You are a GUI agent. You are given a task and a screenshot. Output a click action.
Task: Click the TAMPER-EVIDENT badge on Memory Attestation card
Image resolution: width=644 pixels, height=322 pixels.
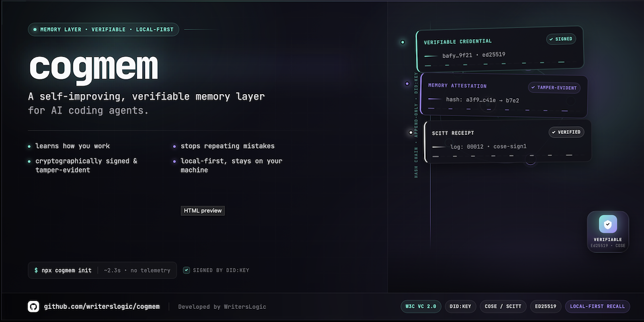554,88
